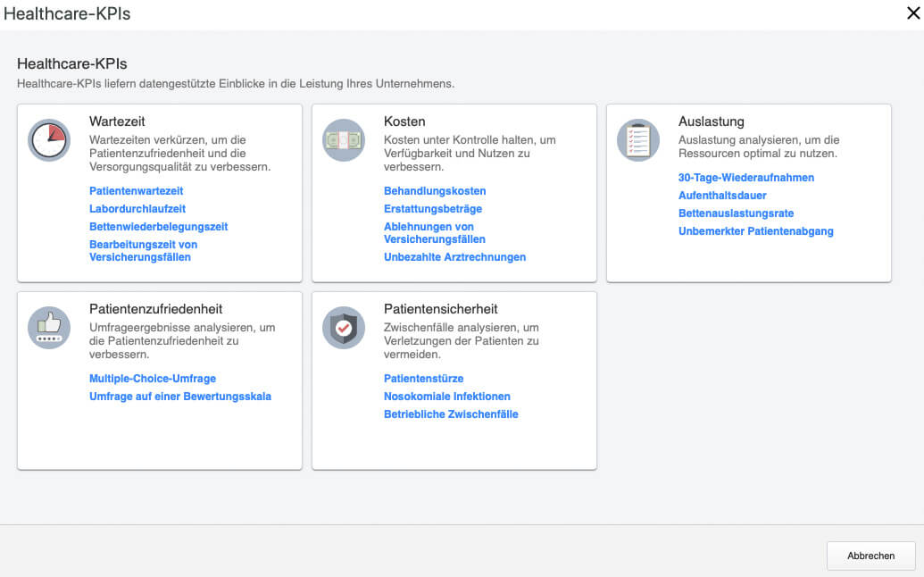The height and width of the screenshot is (577, 924).
Task: Select Umfrage auf einer Bewertungsskala link
Action: point(180,396)
